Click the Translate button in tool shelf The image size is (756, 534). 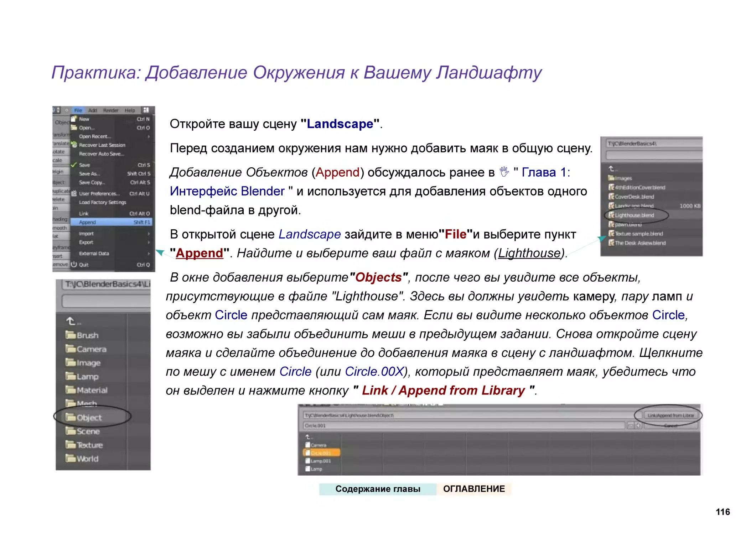(x=61, y=143)
